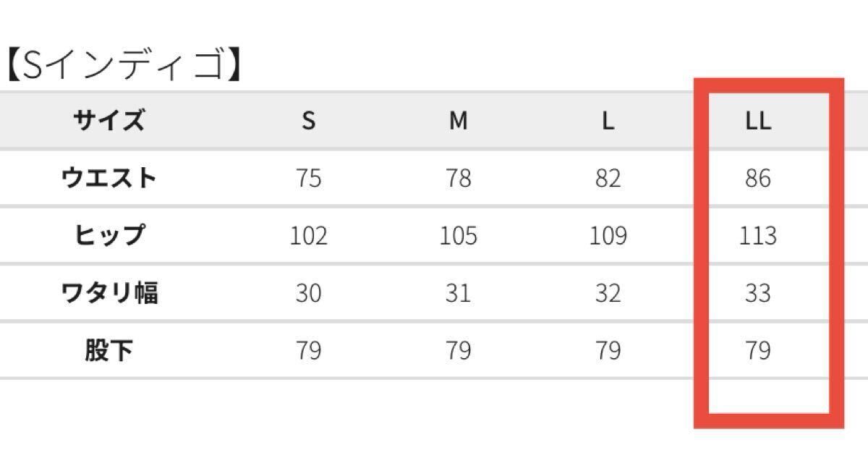The height and width of the screenshot is (466, 868).
Task: Select the 股下 row label
Action: pyautogui.click(x=109, y=351)
